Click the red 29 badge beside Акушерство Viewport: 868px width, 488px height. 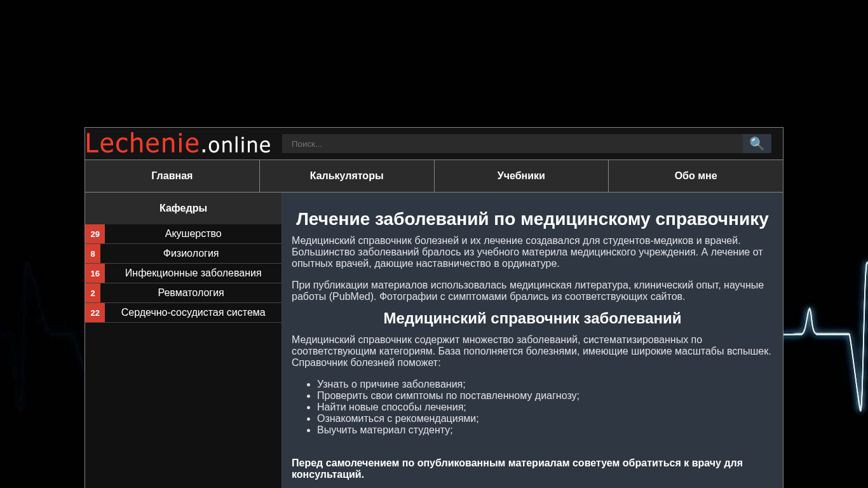point(95,234)
